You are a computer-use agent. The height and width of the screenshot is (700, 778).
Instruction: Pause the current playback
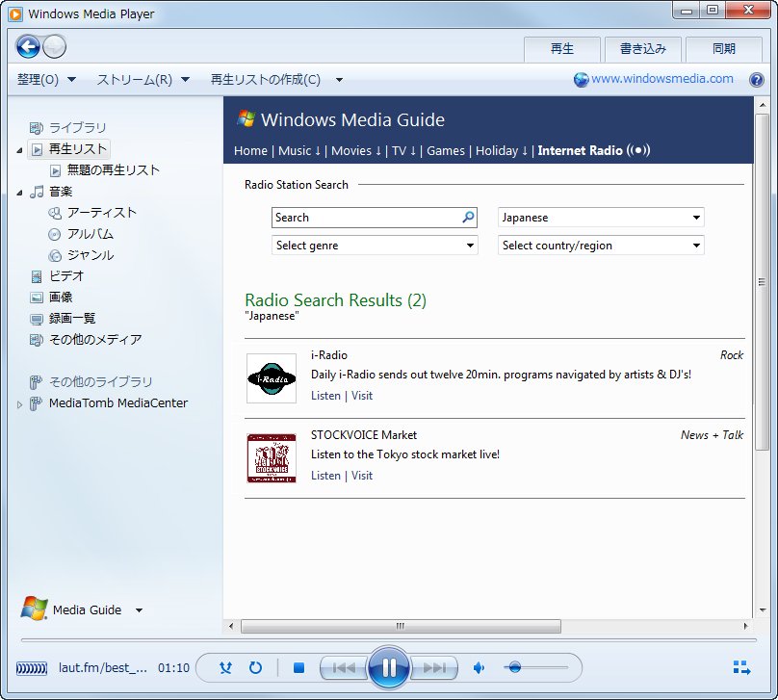click(389, 668)
